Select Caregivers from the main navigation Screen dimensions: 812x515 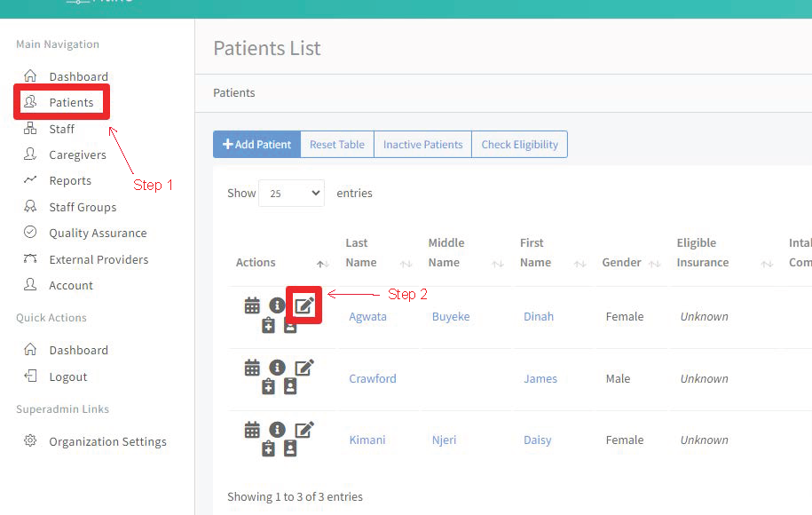click(77, 154)
